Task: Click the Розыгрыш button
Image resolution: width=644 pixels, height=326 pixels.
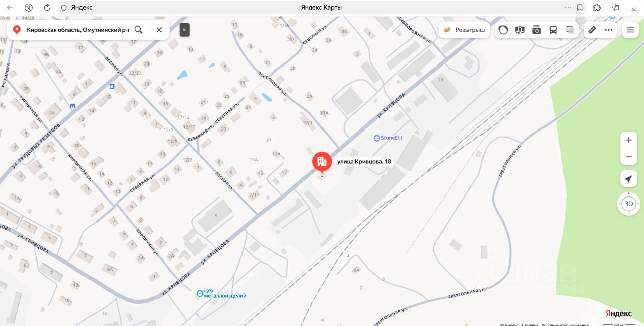Action: (x=464, y=30)
